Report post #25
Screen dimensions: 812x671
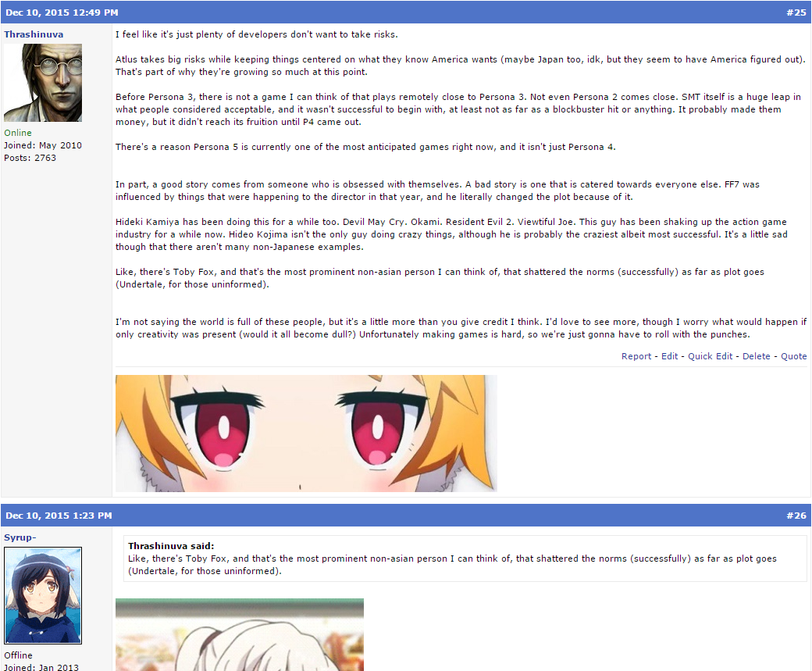click(x=636, y=356)
